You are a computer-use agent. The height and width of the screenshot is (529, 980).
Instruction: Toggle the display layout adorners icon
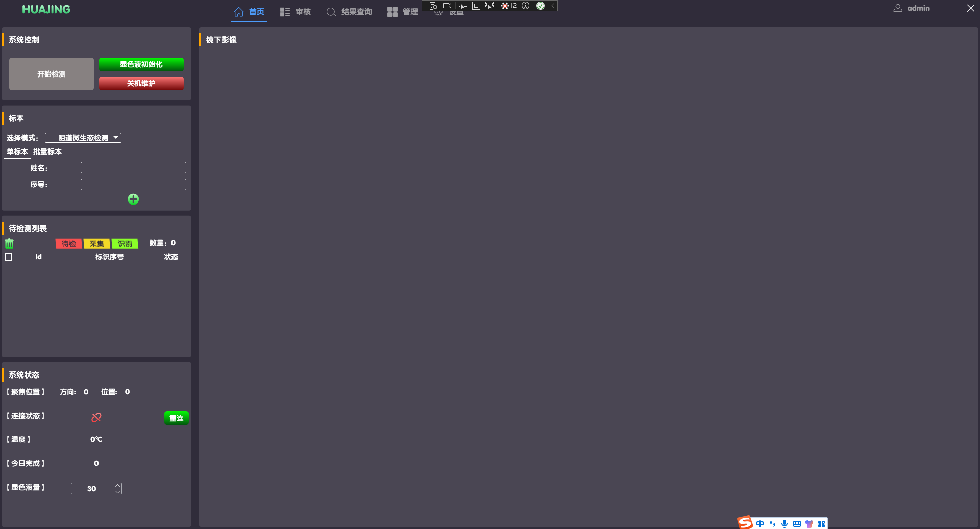coord(476,6)
